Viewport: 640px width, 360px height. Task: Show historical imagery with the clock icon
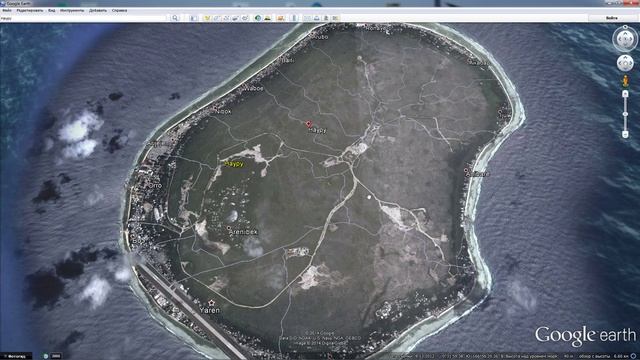(x=258, y=18)
